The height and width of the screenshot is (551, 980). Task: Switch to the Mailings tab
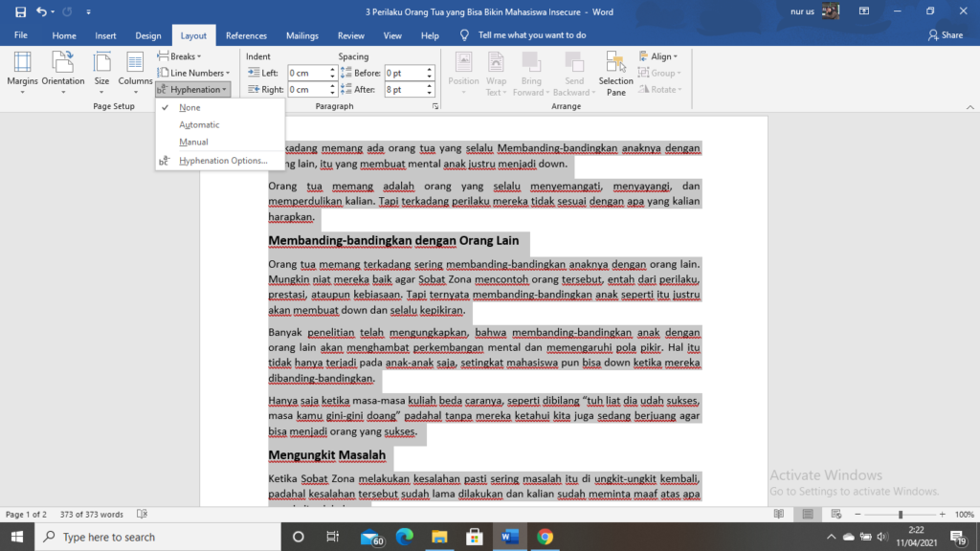pyautogui.click(x=301, y=35)
